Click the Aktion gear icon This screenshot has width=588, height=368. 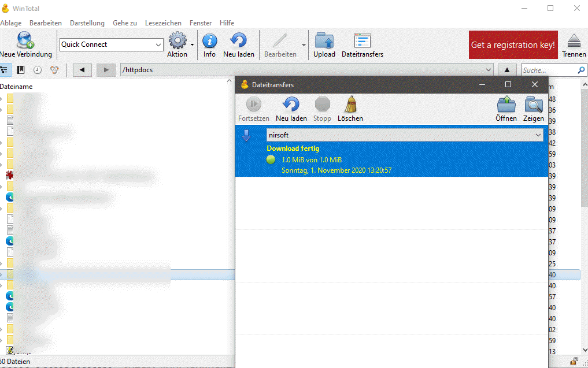click(177, 40)
